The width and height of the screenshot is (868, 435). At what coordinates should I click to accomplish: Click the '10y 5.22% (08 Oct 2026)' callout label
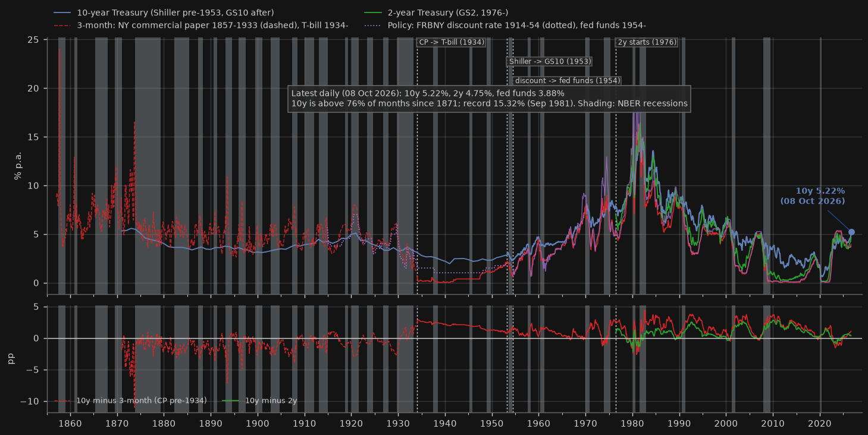[x=813, y=196]
